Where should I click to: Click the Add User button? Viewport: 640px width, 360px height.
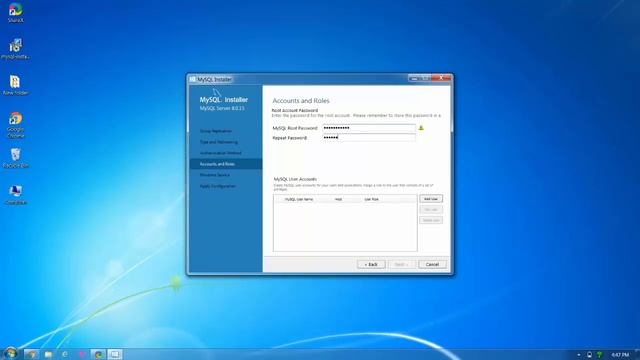pos(431,199)
